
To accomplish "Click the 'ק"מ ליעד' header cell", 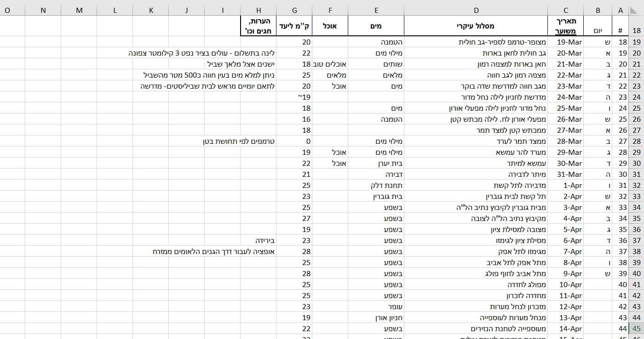I will click(294, 26).
